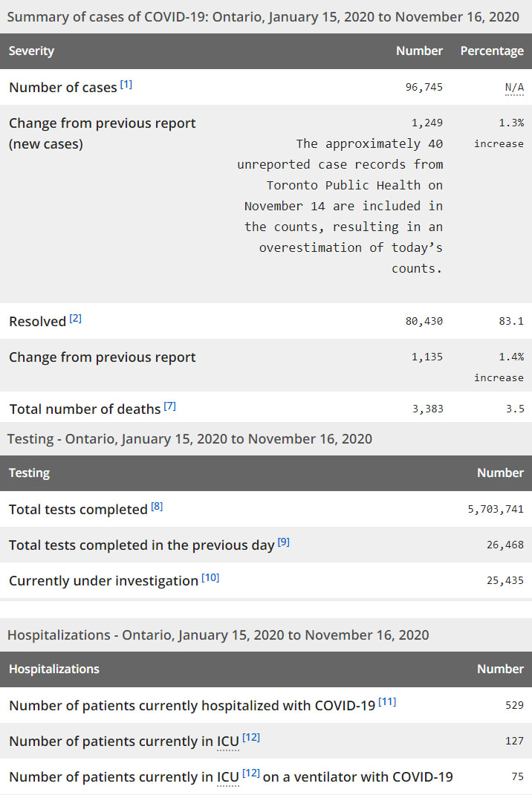
Task: Click the ICU abbreviation in the ventilator row
Action: pos(227,778)
